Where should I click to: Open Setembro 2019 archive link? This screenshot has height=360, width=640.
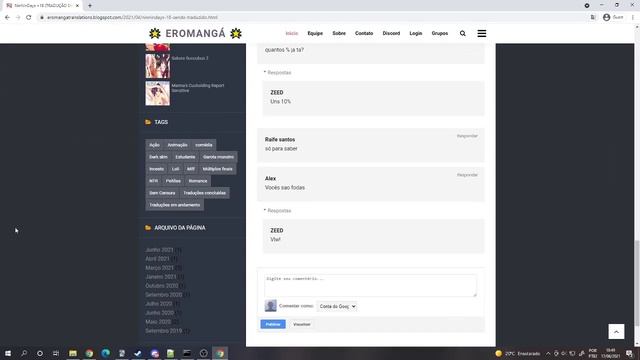[x=164, y=331]
